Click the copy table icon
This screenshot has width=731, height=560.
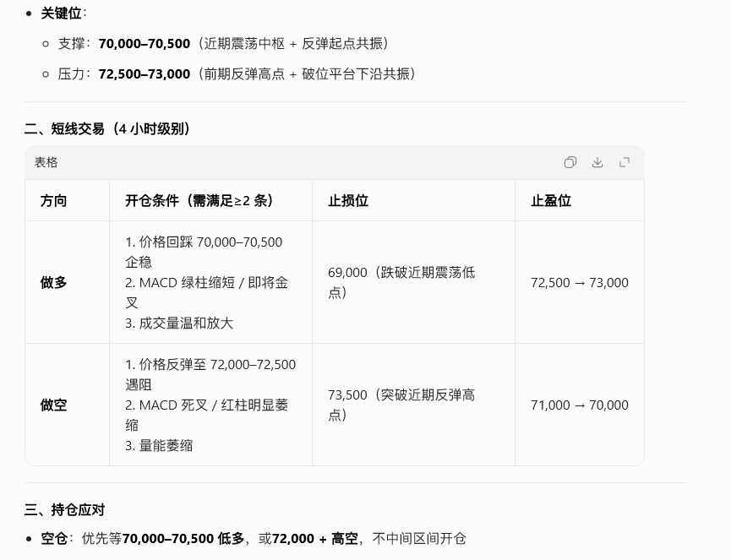coord(570,161)
